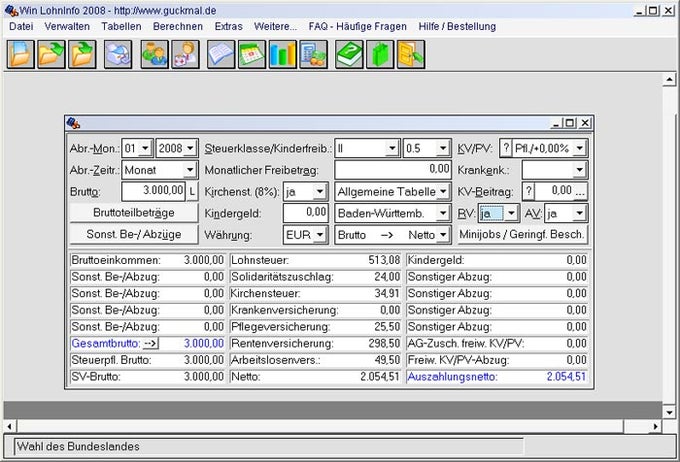This screenshot has height=462, width=680.
Task: Click the vertical scrollbar down arrow
Action: point(669,413)
